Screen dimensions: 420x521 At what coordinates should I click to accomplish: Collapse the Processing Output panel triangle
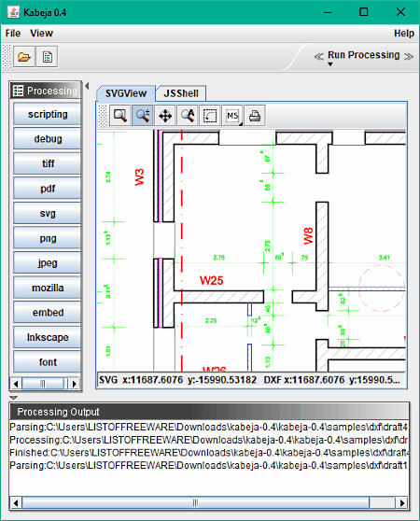[13, 398]
